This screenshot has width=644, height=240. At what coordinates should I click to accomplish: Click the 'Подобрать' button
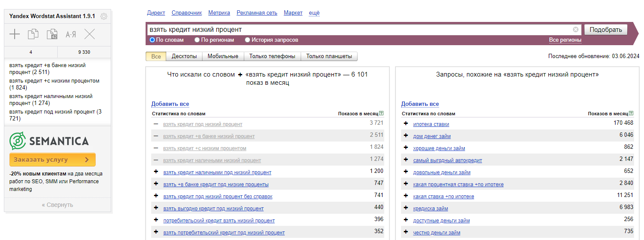click(606, 30)
